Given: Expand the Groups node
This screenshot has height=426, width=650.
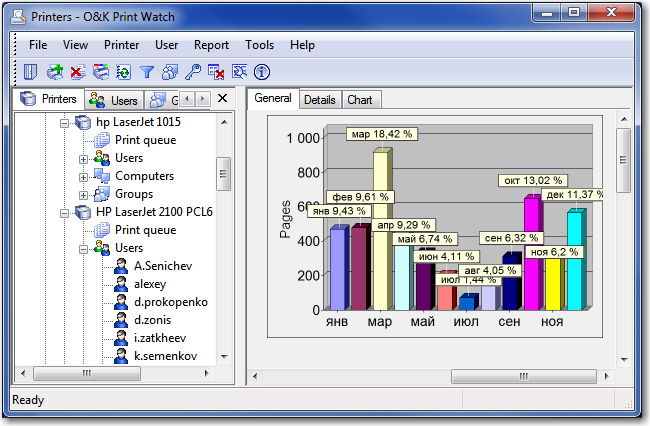Looking at the screenshot, I should coord(83,195).
